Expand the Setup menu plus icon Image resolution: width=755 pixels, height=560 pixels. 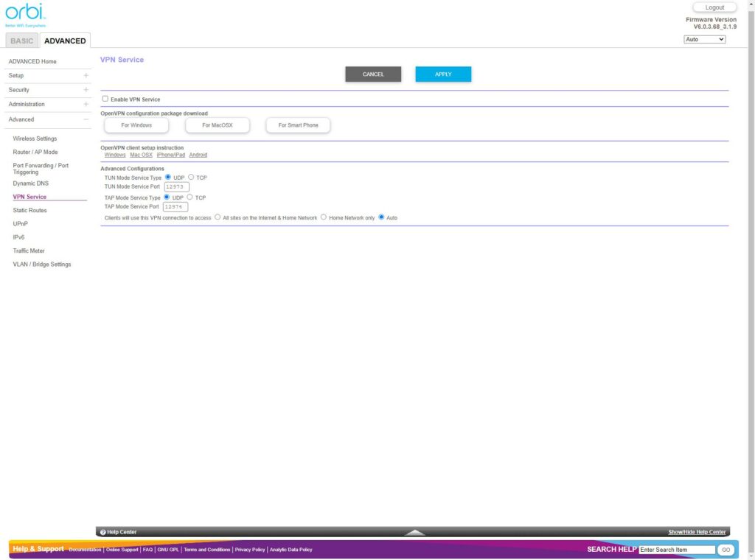tap(86, 75)
